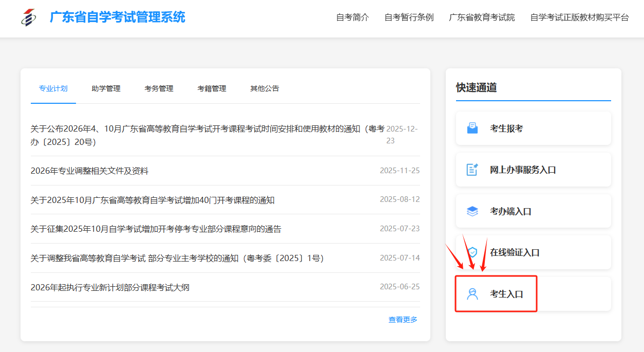The image size is (644, 352).
Task: Click the layers icon beside 考办端入口
Action: coord(472,211)
